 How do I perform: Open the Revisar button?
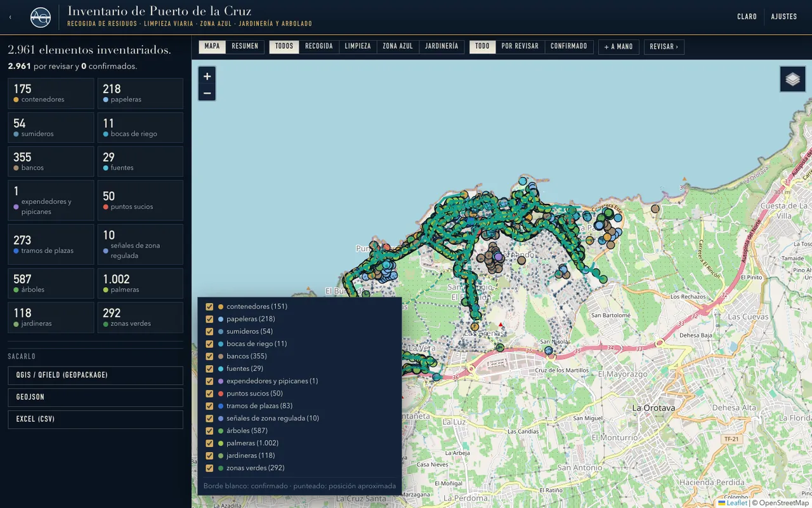point(664,47)
